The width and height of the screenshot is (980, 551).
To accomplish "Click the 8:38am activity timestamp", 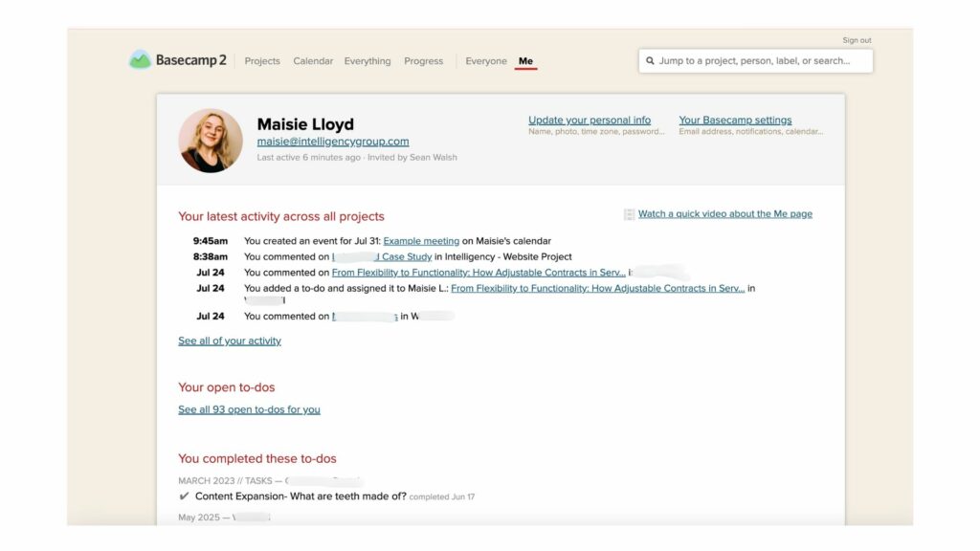I will point(210,256).
